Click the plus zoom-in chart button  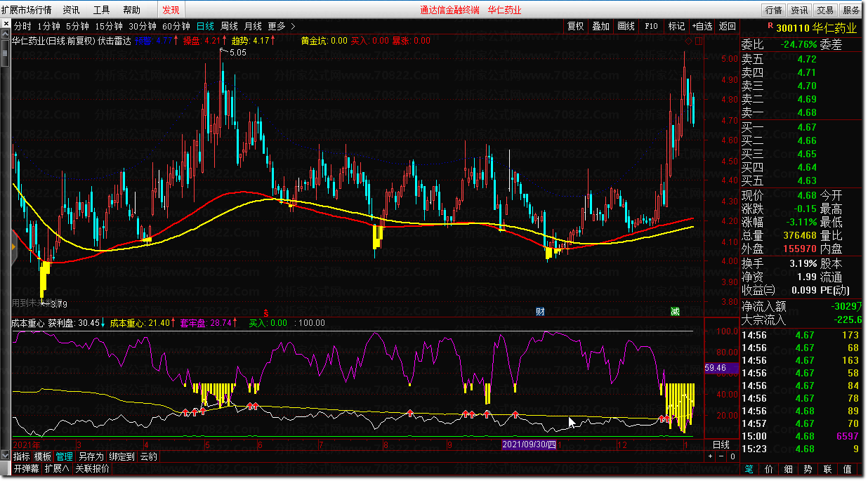(x=710, y=456)
